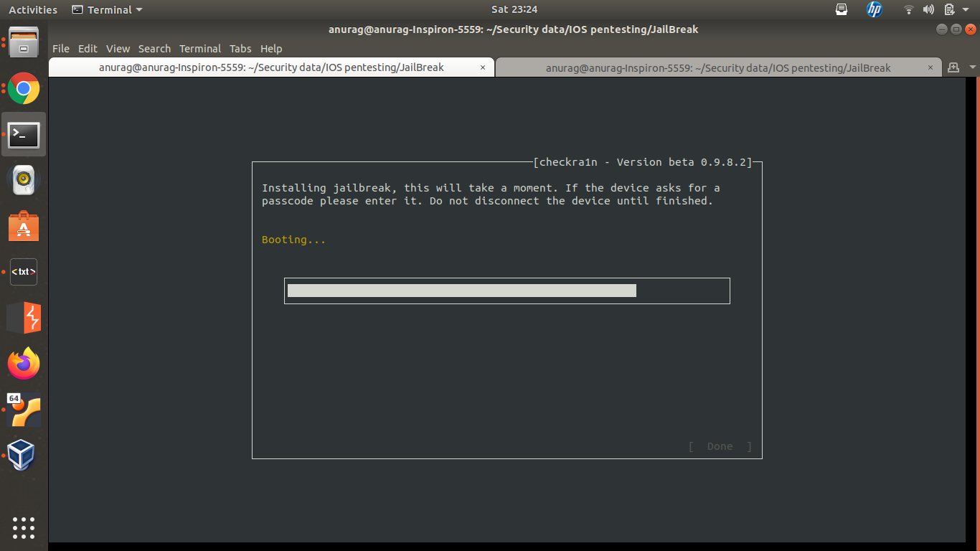This screenshot has width=980, height=551.
Task: Switch to the first terminal tab
Action: pos(271,67)
